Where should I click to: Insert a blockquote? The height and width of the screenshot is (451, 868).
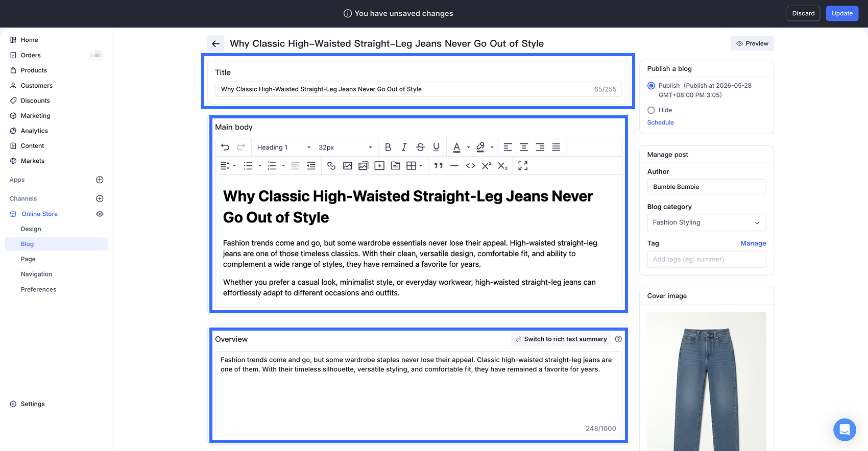click(x=438, y=166)
